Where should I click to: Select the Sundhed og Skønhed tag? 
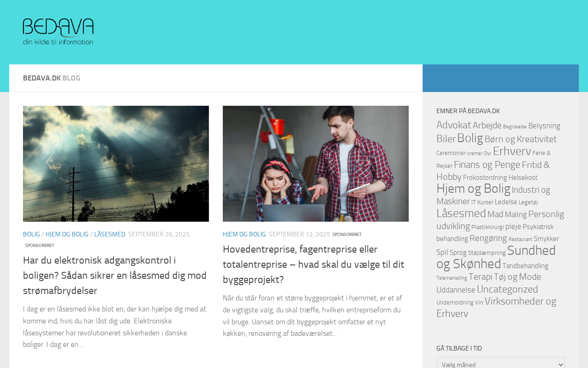(x=496, y=257)
